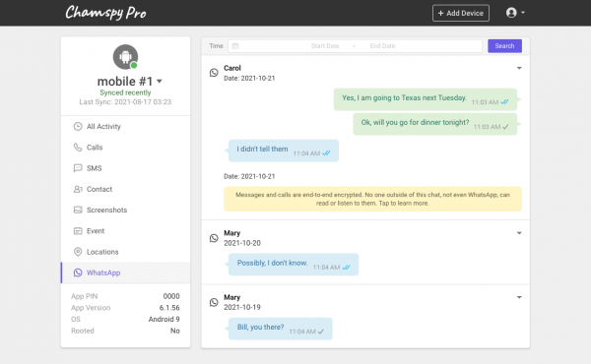This screenshot has height=364, width=591.
Task: Collapse Mary conversation dated 2021-10-20
Action: [x=519, y=233]
